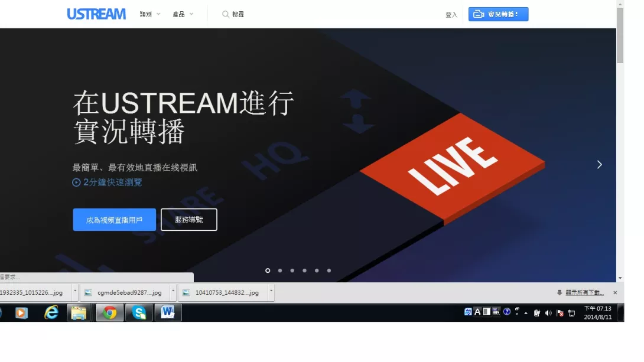Image resolution: width=644 pixels, height=362 pixels.
Task: Show hidden system tray icons
Action: tap(526, 313)
